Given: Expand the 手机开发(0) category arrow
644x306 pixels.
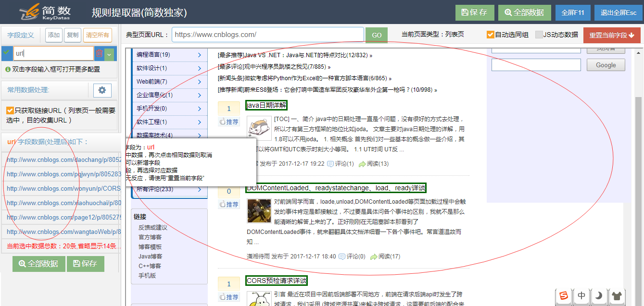Looking at the screenshot, I should [x=199, y=109].
